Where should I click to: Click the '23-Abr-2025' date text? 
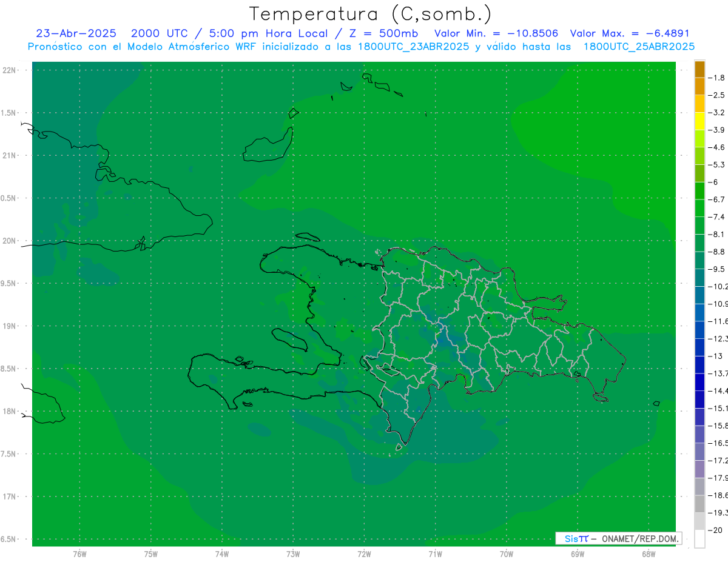[x=76, y=33]
